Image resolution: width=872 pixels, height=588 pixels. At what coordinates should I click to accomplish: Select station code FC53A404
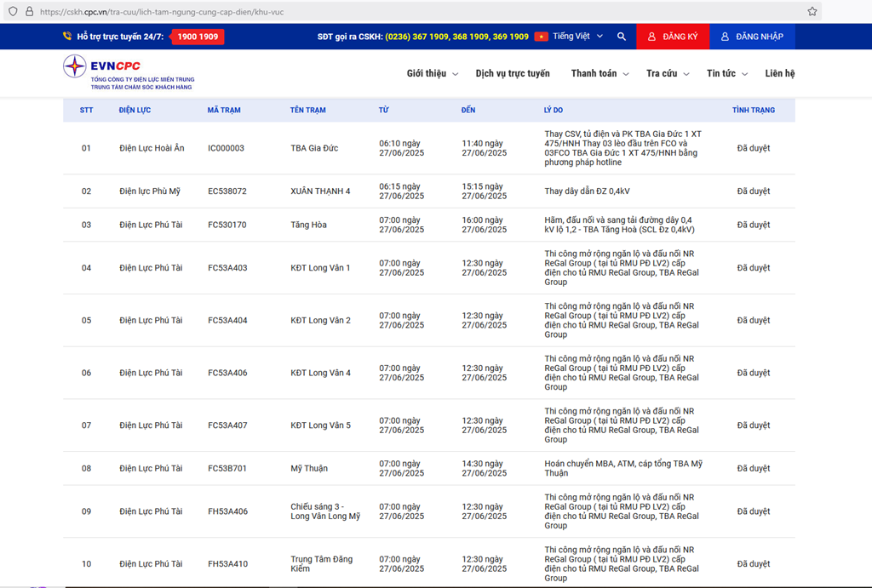coord(227,320)
